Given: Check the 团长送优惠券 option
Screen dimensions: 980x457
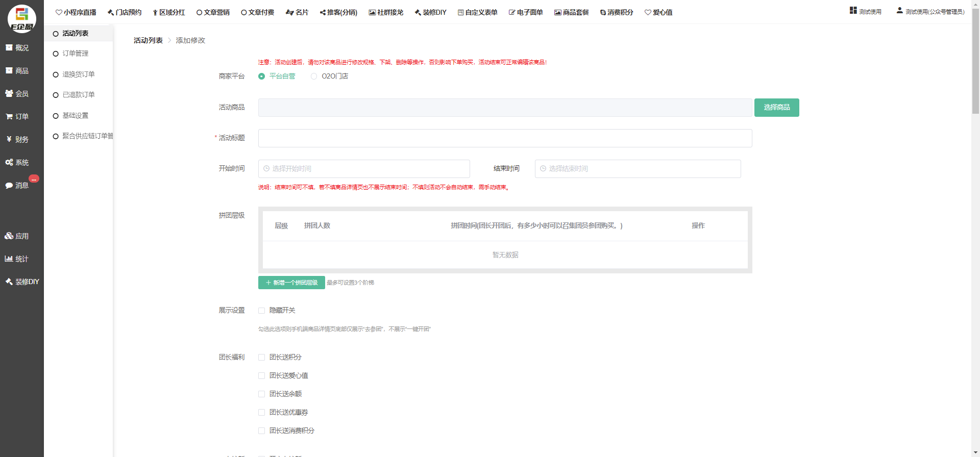Looking at the screenshot, I should (x=261, y=413).
